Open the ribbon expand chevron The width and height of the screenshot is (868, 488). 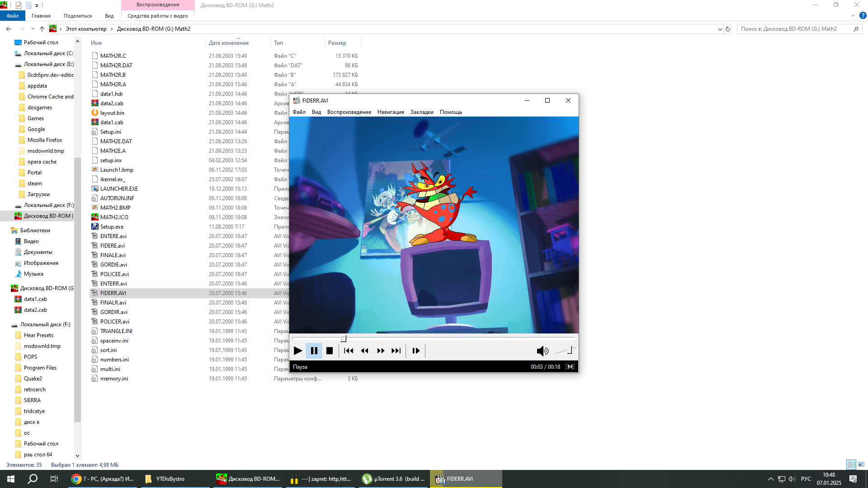click(x=853, y=15)
